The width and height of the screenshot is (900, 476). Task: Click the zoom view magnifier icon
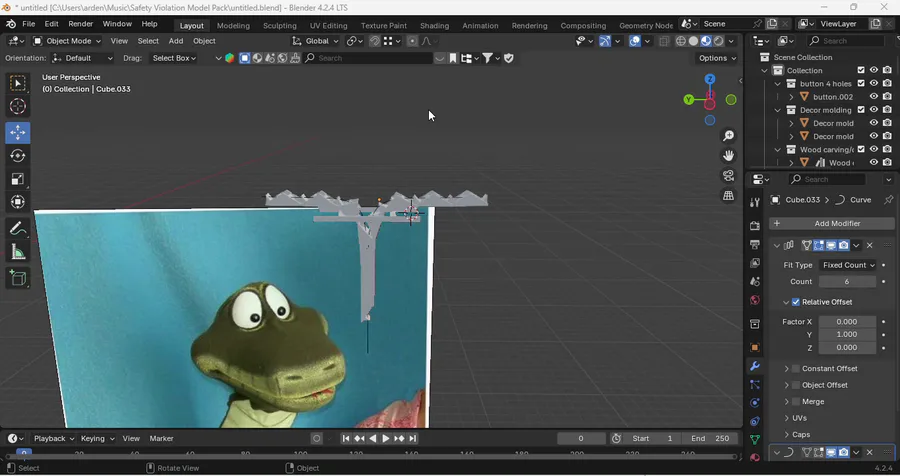(728, 136)
